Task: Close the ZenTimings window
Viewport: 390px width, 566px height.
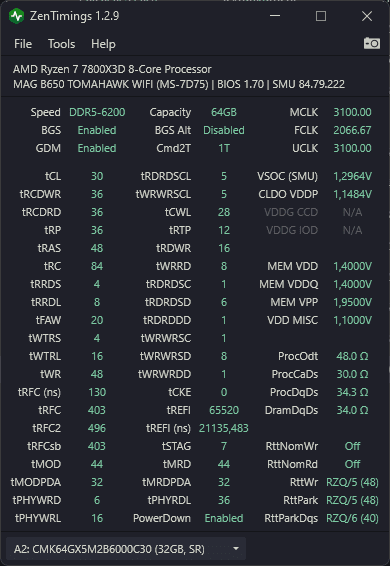Action: point(367,16)
